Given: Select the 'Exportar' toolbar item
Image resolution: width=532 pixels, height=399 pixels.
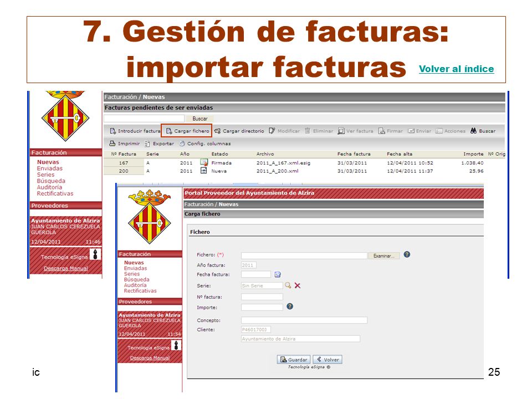Looking at the screenshot, I should (x=159, y=144).
